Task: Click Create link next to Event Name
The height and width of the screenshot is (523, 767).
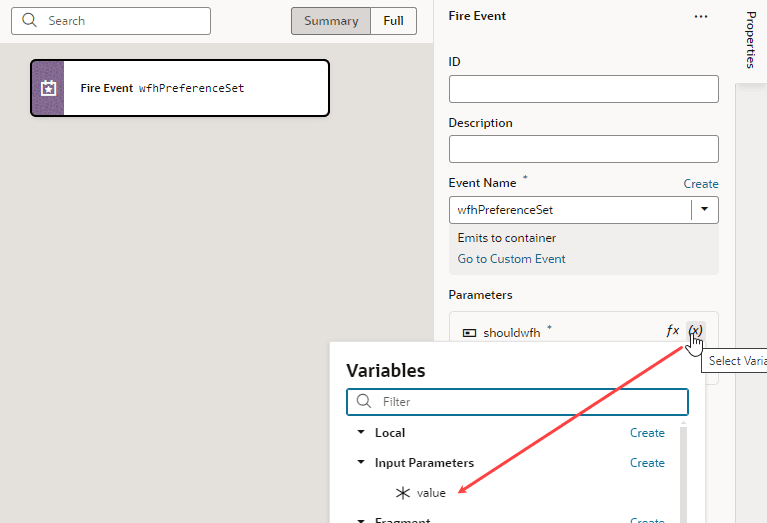Action: pos(700,184)
